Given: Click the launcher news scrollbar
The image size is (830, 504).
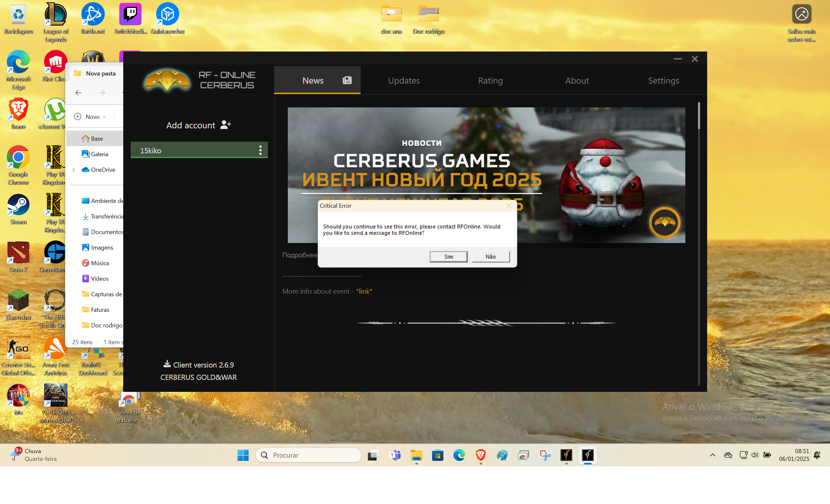Looking at the screenshot, I should 699,115.
